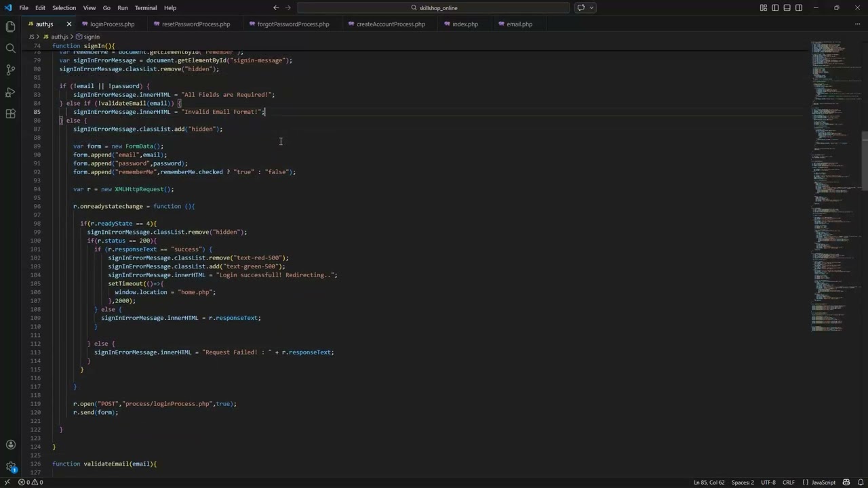Open the Copilot status icon in the status bar
868x488 pixels.
pyautogui.click(x=846, y=482)
